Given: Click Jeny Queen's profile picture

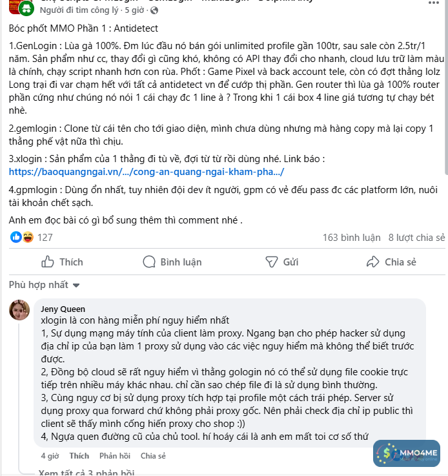Looking at the screenshot, I should coord(20,310).
